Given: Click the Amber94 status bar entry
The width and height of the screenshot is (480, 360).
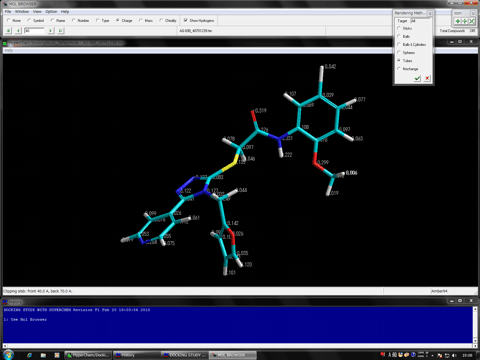Looking at the screenshot, I should (x=439, y=291).
